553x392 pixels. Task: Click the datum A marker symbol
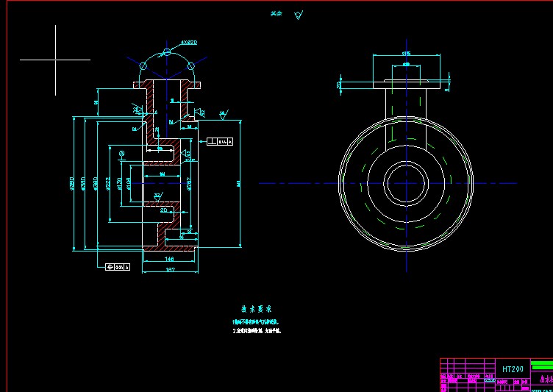[122, 155]
